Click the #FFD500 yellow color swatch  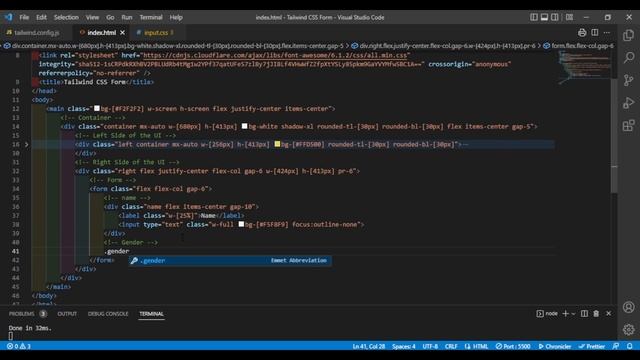pos(278,144)
